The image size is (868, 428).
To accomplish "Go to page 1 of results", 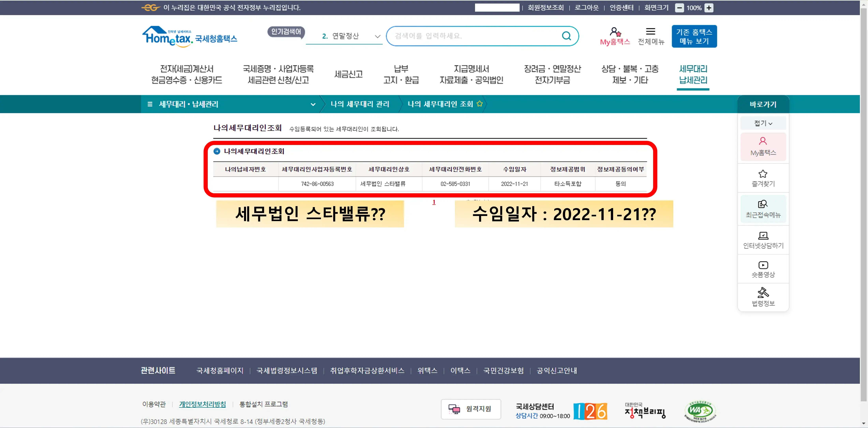I will click(x=434, y=202).
